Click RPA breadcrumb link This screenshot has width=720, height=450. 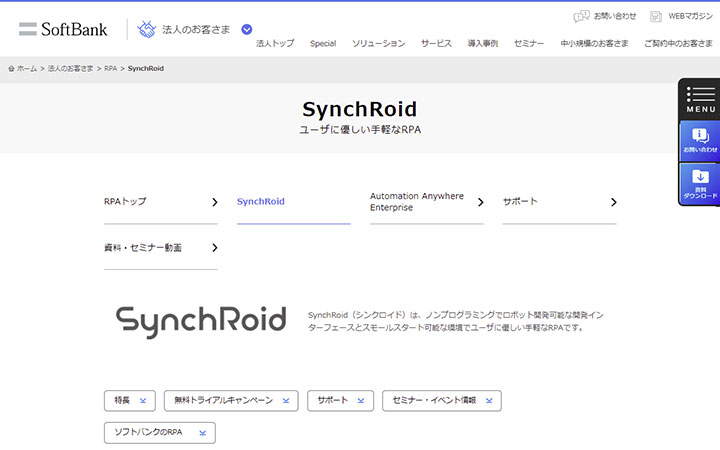click(111, 68)
